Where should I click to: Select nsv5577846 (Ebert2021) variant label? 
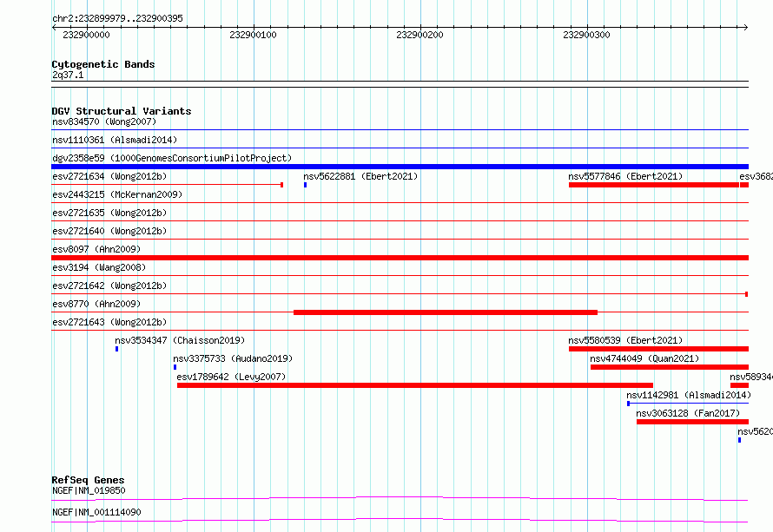[625, 176]
